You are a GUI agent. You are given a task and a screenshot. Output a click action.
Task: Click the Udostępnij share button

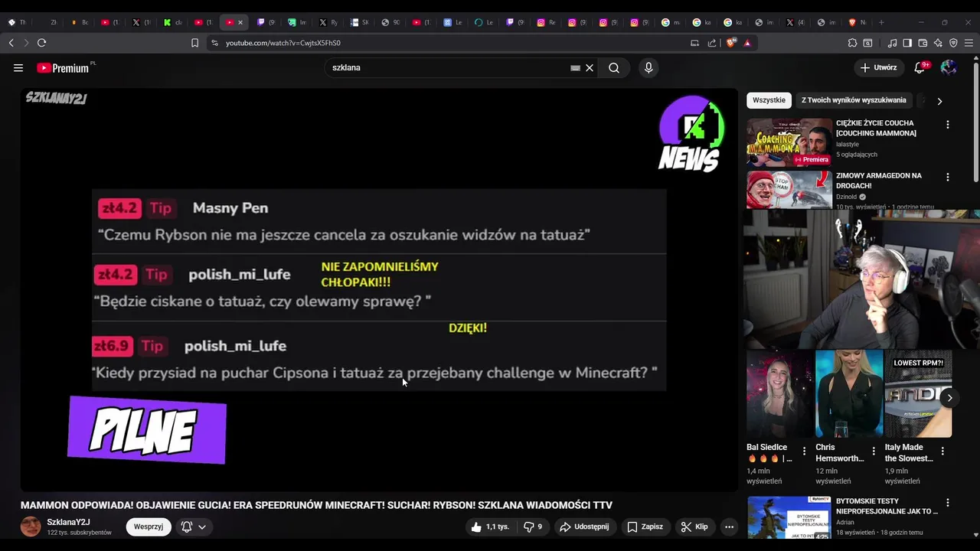pos(584,527)
